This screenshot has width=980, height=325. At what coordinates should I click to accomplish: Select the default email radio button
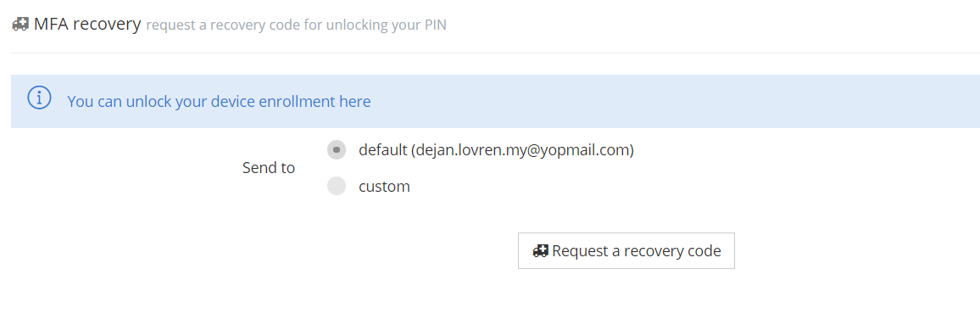pos(337,150)
